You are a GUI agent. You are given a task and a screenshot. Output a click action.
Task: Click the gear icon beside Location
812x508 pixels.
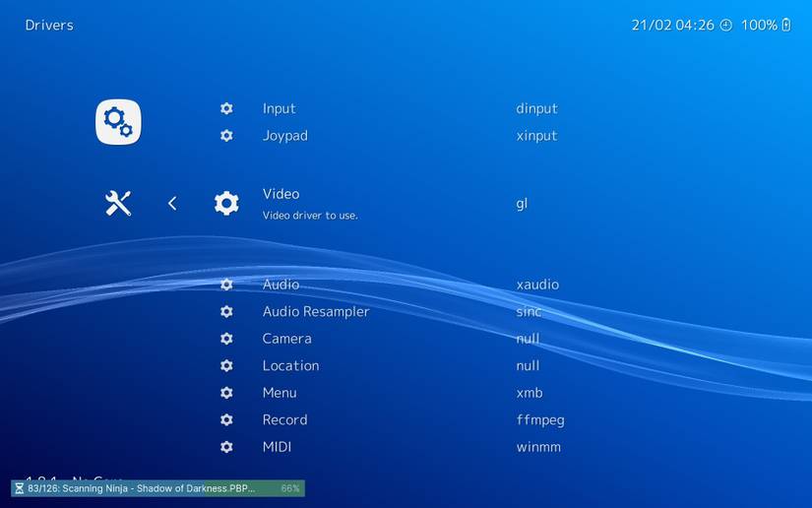point(226,365)
